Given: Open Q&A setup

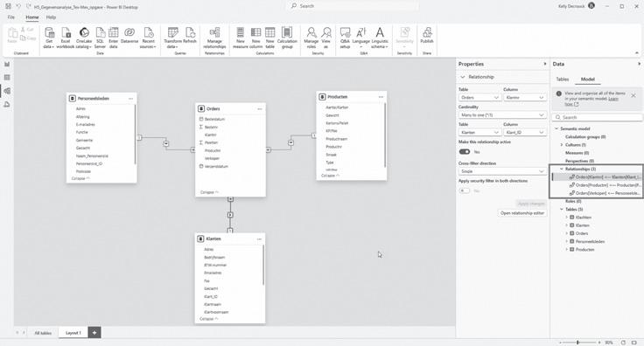Looking at the screenshot, I should tap(345, 38).
